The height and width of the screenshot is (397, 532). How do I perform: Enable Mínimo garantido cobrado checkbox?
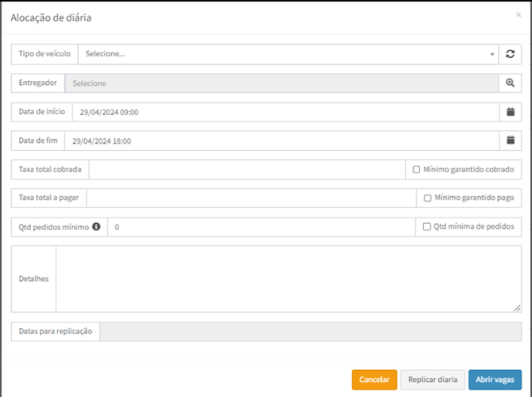(x=416, y=169)
